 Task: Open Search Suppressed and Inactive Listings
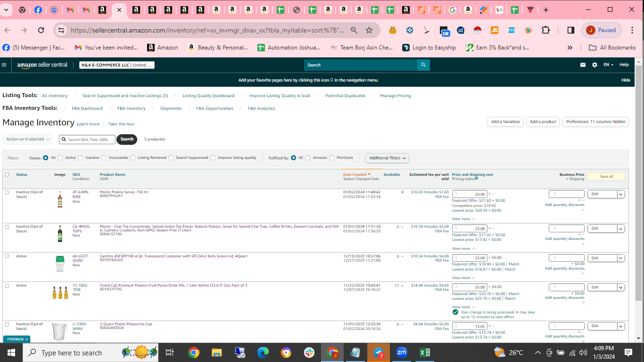point(125,96)
